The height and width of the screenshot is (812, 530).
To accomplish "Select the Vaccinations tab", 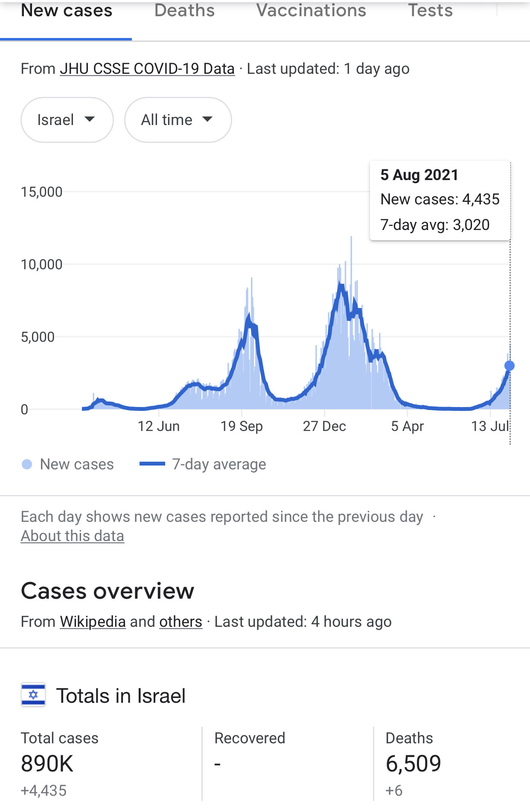I will pos(311,11).
